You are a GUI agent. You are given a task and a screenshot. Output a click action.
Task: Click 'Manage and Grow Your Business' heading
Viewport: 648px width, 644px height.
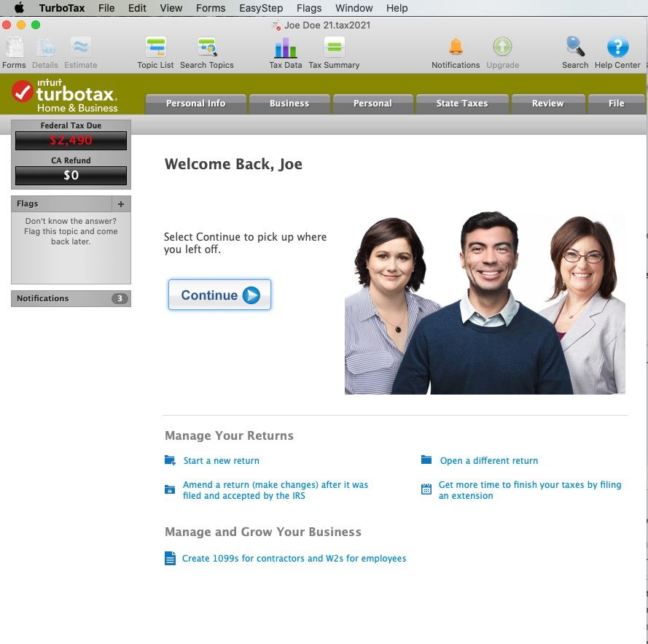click(263, 532)
